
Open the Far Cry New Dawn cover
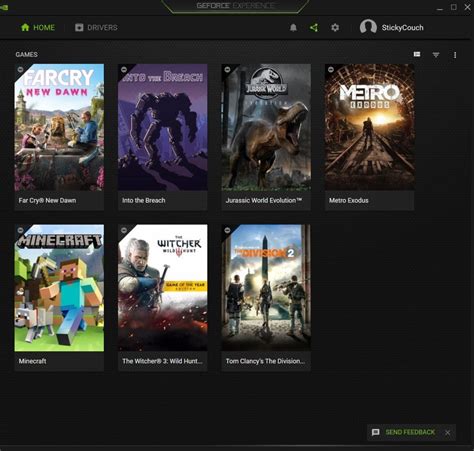(59, 127)
